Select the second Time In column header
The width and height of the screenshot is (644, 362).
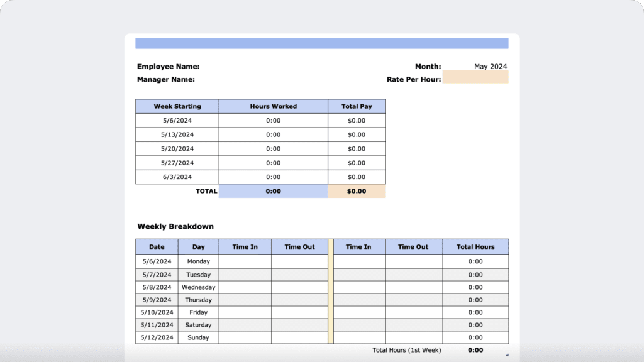tap(358, 246)
